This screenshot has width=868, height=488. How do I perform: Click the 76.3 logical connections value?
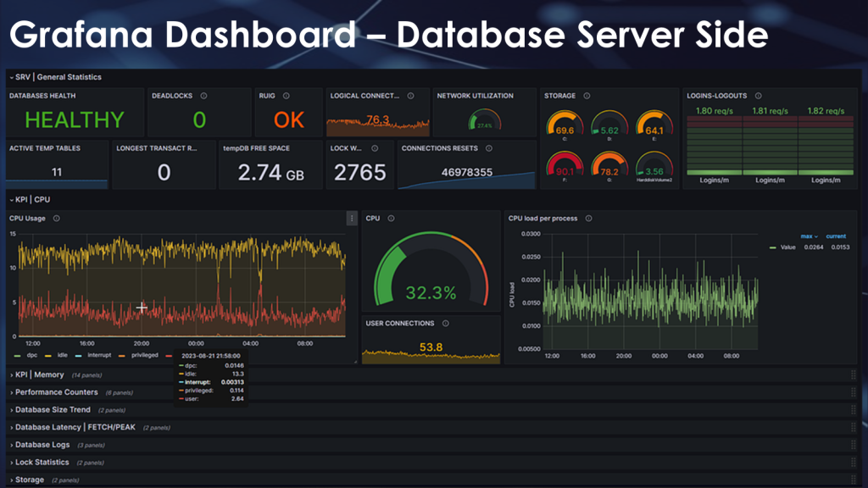[x=377, y=119]
